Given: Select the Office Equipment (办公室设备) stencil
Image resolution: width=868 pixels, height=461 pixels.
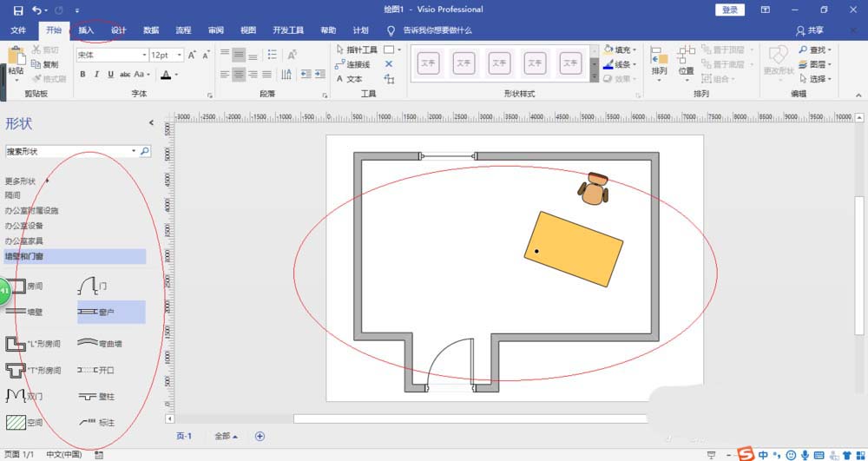Looking at the screenshot, I should (x=23, y=226).
